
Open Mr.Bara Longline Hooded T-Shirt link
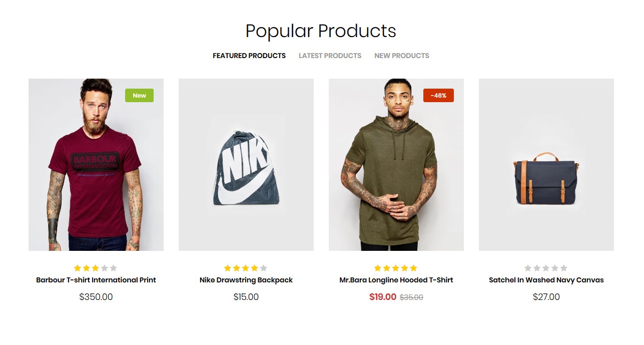(396, 280)
